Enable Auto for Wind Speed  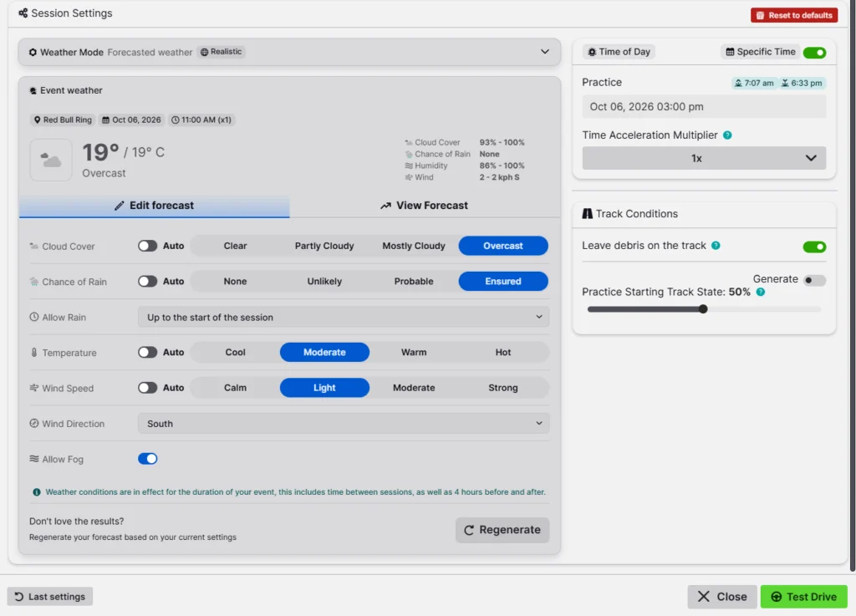(x=147, y=388)
